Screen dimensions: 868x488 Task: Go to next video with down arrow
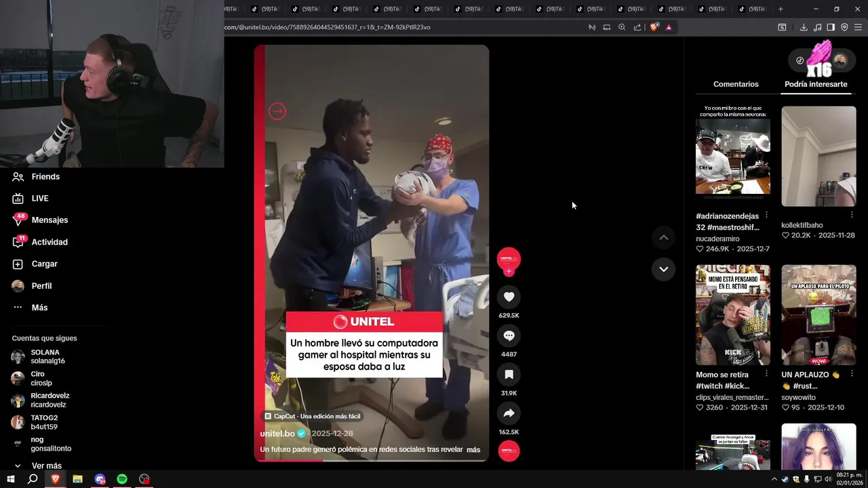click(663, 269)
